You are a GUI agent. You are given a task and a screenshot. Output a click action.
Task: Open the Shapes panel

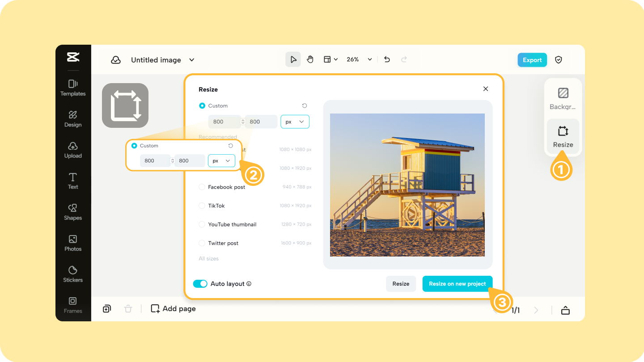[73, 212]
